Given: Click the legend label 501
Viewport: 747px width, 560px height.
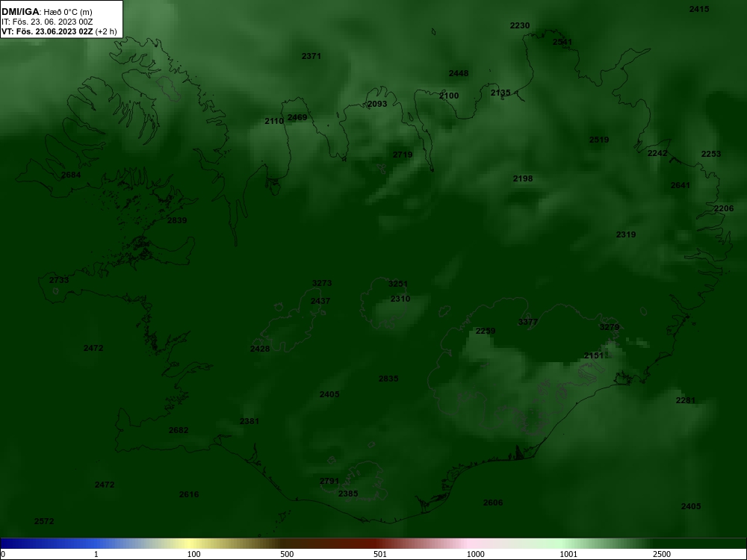Looking at the screenshot, I should [x=380, y=554].
